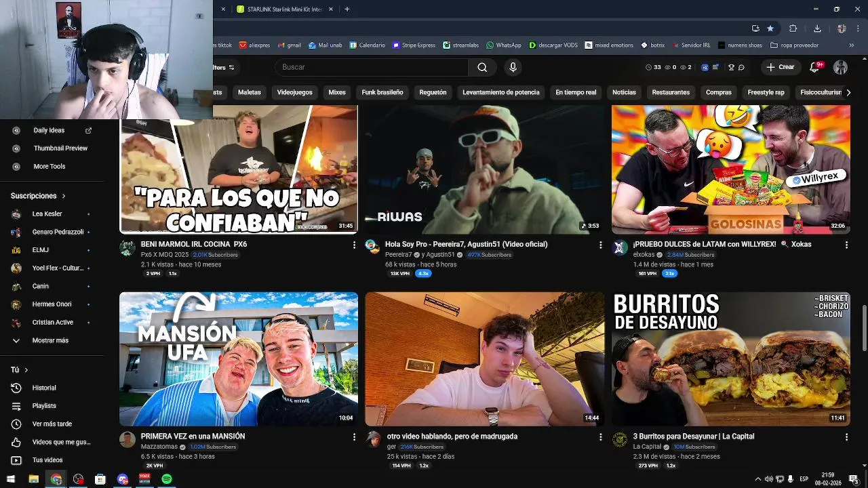Image resolution: width=868 pixels, height=488 pixels.
Task: Select the En tiempo real chip
Action: tap(576, 92)
